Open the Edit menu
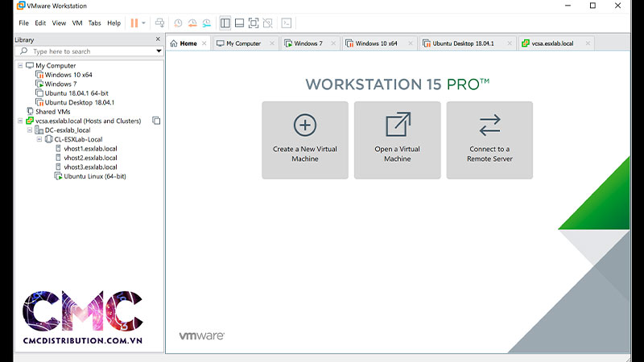Viewport: 644px width, 362px height. pos(40,23)
